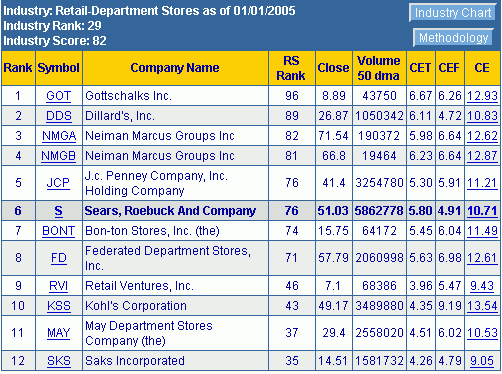Image resolution: width=502 pixels, height=374 pixels.
Task: Open the 12.93 CE value link
Action: click(482, 96)
